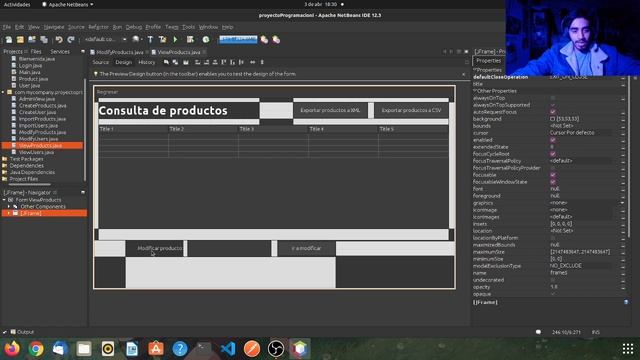Viewport: 640px width, 360px height.
Task: Open the Files manager dock icon
Action: 84,349
